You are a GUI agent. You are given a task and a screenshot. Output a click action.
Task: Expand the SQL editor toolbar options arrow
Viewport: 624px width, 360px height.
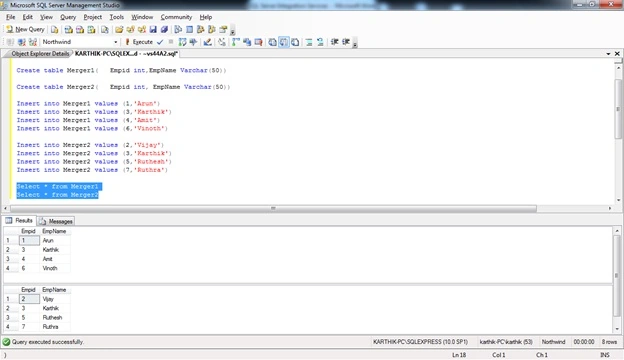pyautogui.click(x=355, y=43)
